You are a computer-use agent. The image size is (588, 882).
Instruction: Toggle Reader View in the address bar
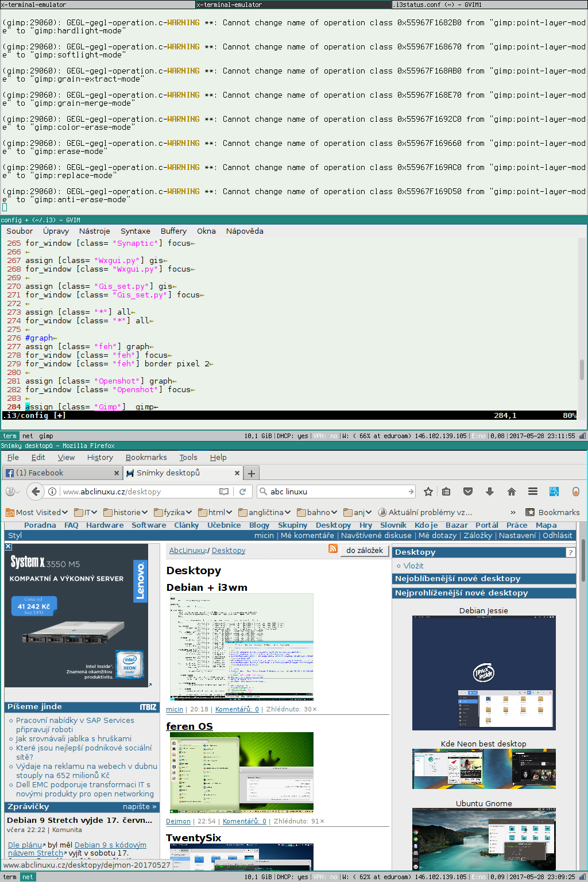pos(224,492)
